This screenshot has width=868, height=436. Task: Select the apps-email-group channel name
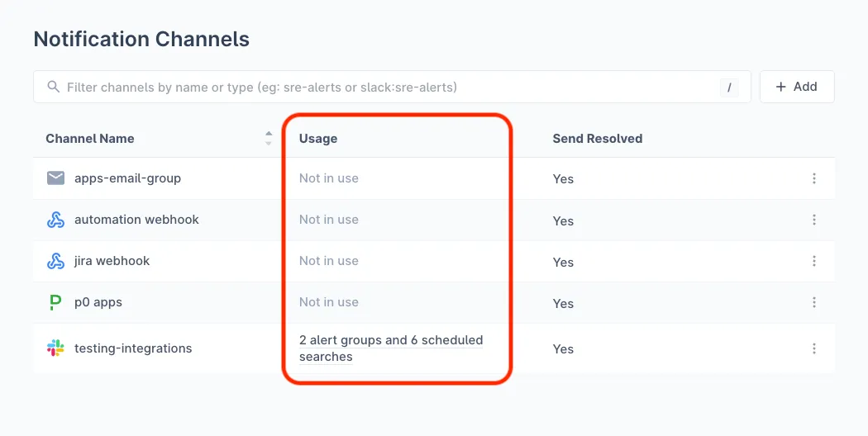pos(127,178)
